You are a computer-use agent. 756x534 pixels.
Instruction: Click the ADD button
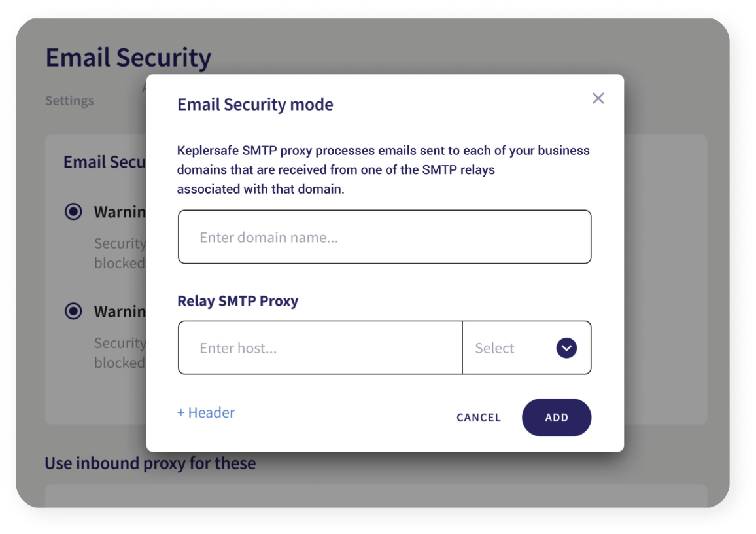pos(557,418)
